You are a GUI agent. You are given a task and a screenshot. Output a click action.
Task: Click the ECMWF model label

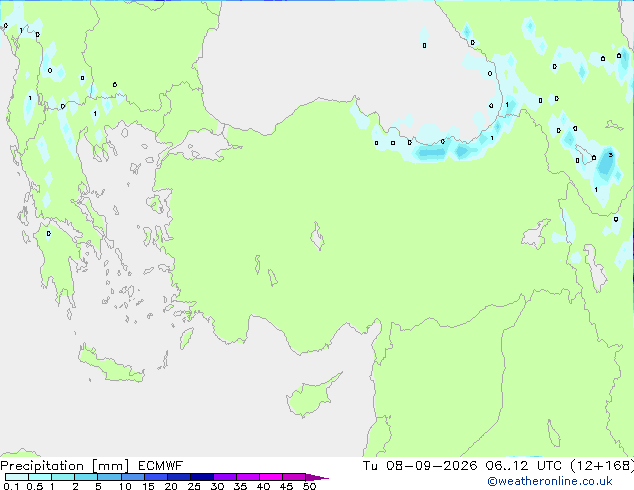[x=161, y=466]
